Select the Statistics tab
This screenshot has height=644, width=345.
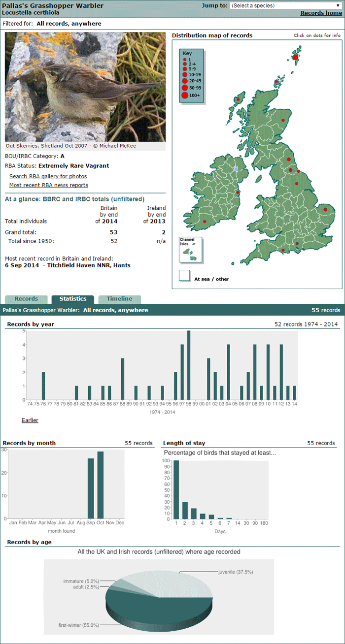73,299
